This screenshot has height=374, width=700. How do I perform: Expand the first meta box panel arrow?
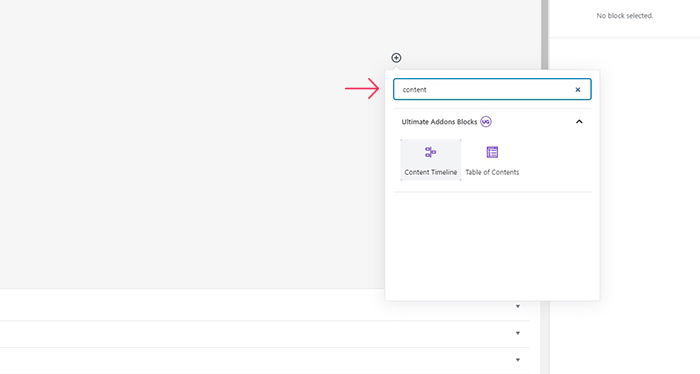tap(517, 306)
